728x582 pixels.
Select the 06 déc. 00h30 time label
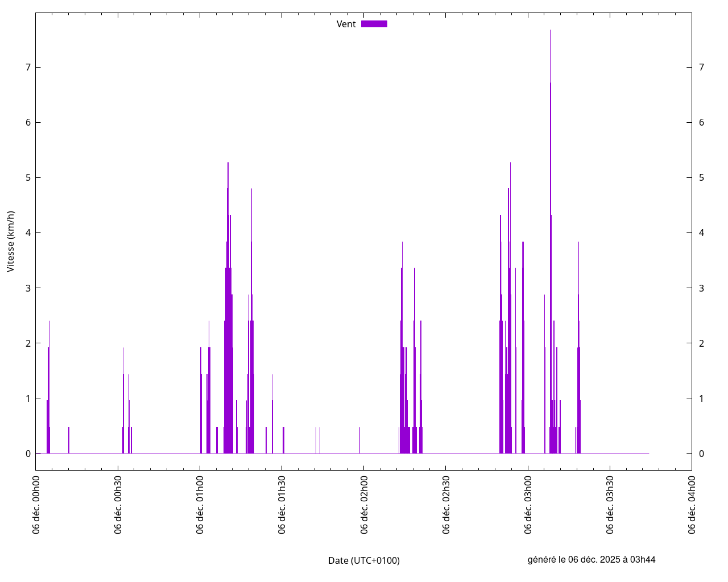pos(118,505)
